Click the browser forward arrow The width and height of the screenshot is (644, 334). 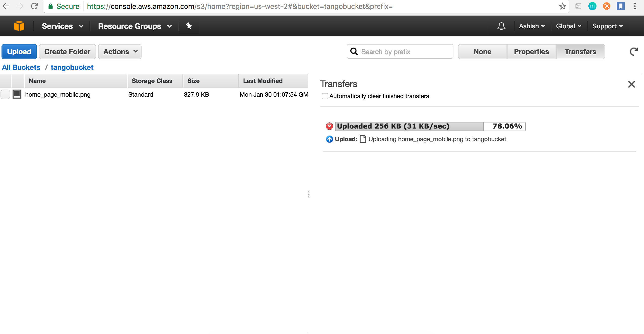coord(20,6)
